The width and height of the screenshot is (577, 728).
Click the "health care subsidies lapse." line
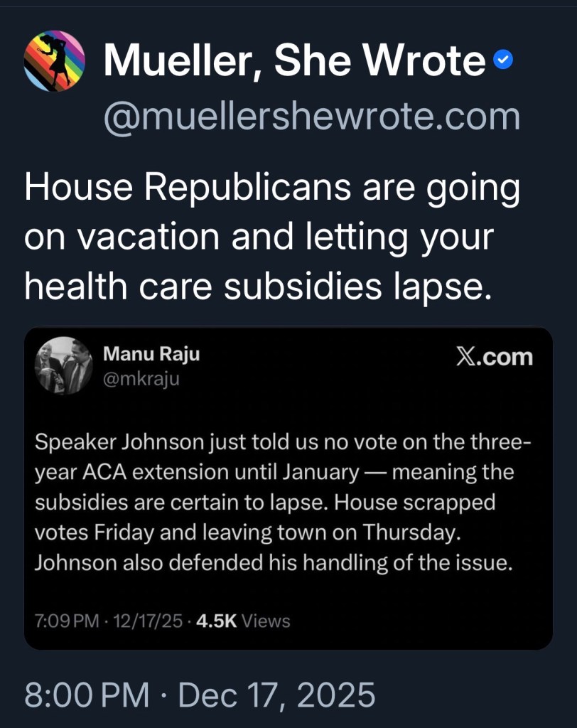[258, 284]
